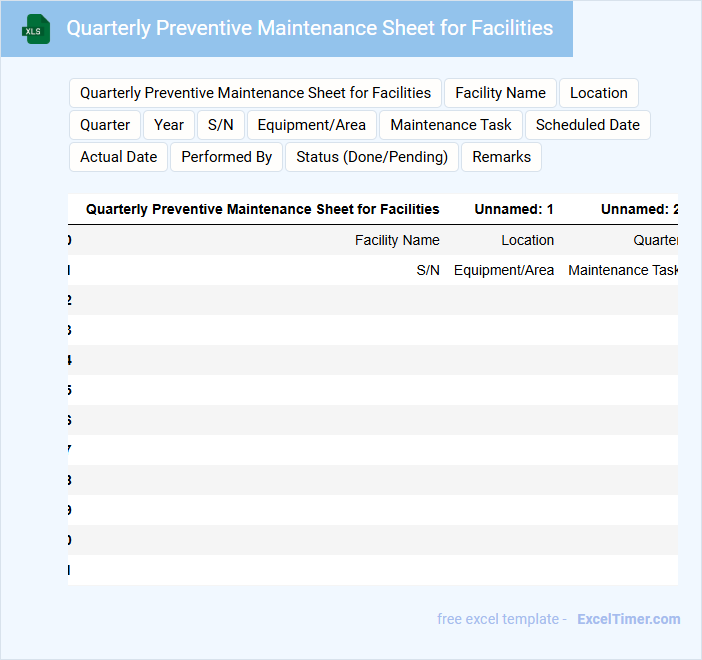Select the Facility Name tag

(x=500, y=93)
